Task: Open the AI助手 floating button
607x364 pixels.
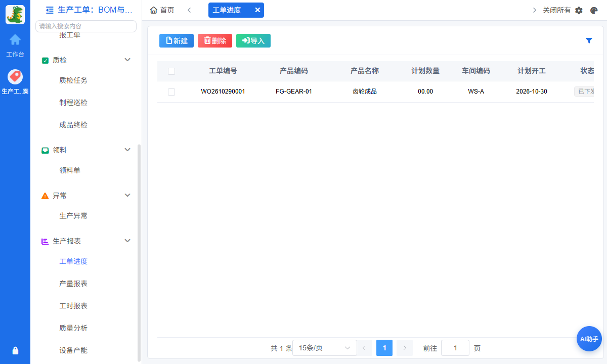Action: (589, 339)
